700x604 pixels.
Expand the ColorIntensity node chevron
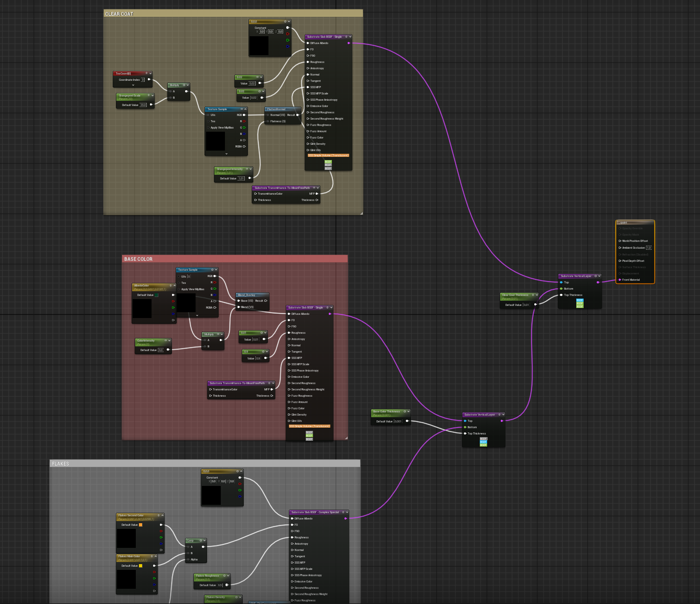pyautogui.click(x=169, y=341)
